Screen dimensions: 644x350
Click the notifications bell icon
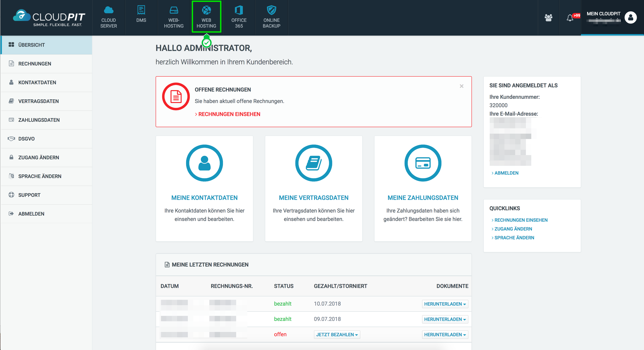point(570,18)
